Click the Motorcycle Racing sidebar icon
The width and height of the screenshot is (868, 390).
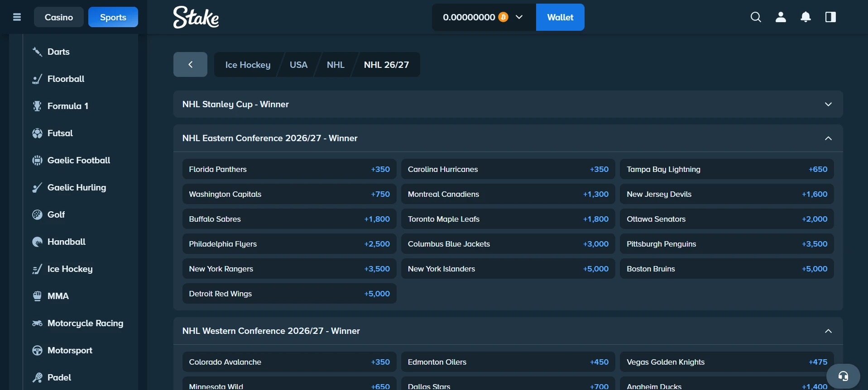point(37,323)
